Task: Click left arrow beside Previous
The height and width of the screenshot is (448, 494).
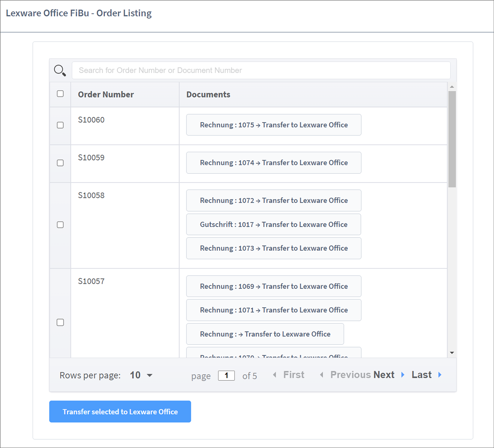Action: pyautogui.click(x=322, y=375)
